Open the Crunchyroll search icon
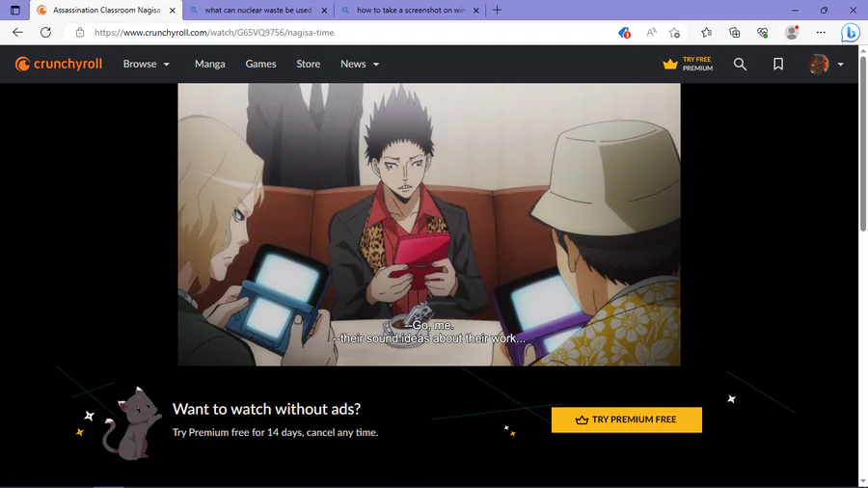 coord(740,65)
